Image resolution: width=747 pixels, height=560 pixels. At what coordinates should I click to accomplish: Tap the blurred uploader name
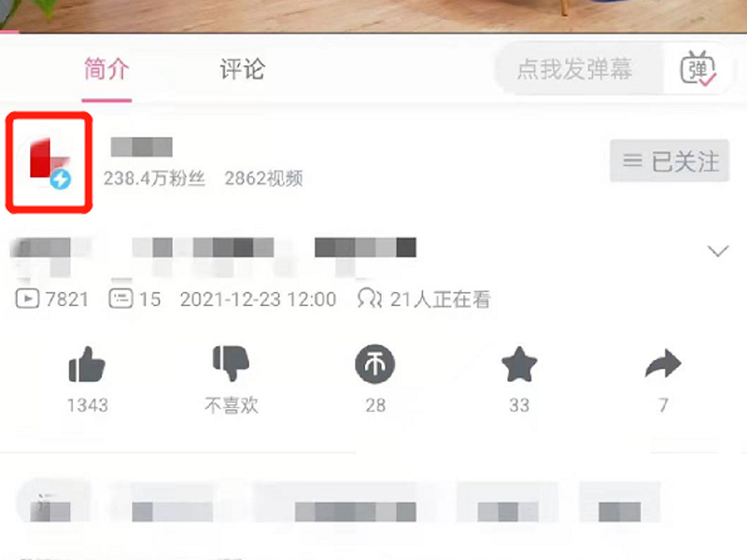click(x=142, y=147)
